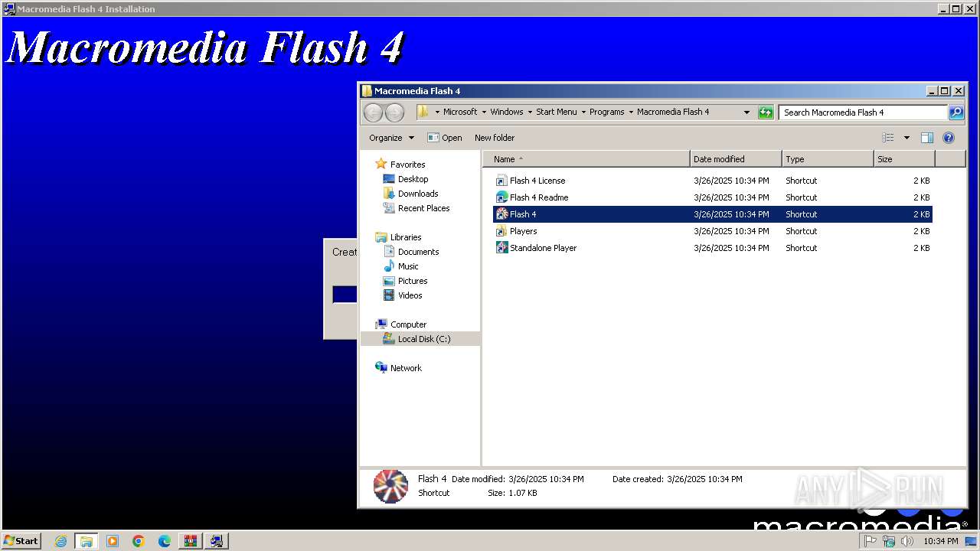The height and width of the screenshot is (551, 980).
Task: Expand the arrow before Start Menu in breadcrumb
Action: pos(530,112)
